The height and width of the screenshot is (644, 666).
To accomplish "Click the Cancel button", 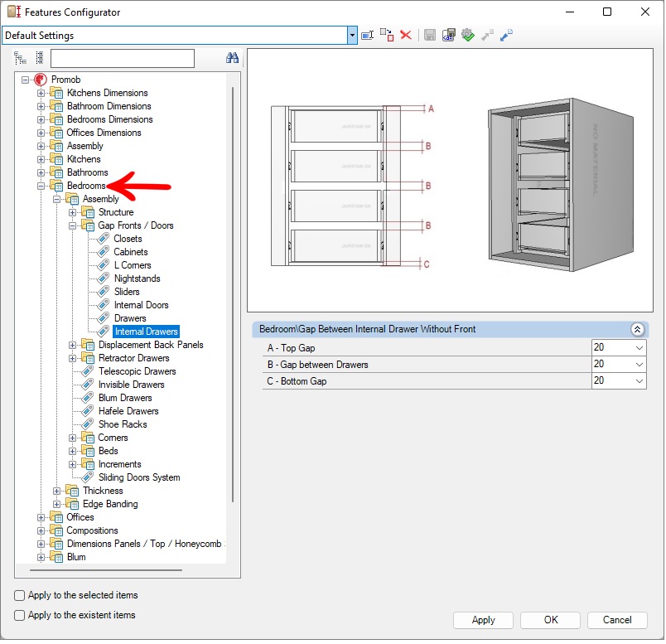I will click(x=617, y=620).
